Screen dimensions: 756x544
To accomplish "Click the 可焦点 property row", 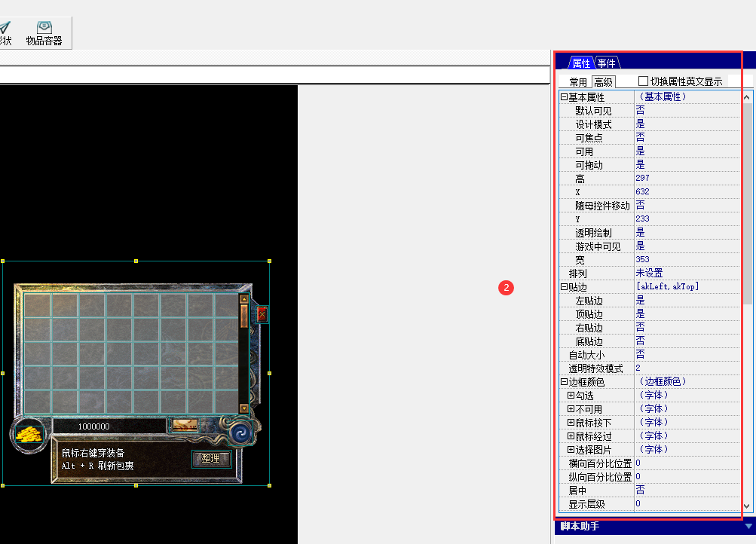I will [650, 138].
